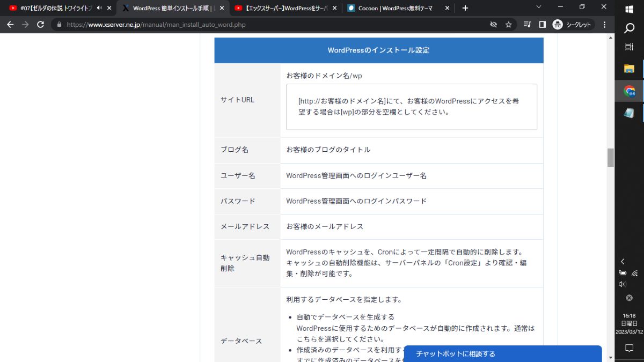Open the notepad app on the taskbar
Image resolution: width=644 pixels, height=362 pixels.
click(x=630, y=113)
